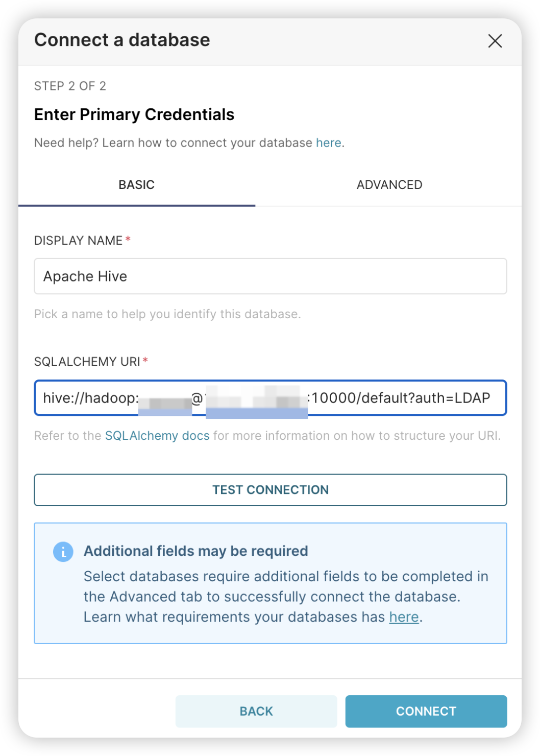Go back with the BACK button
Screen dimensions: 540x756
point(256,711)
